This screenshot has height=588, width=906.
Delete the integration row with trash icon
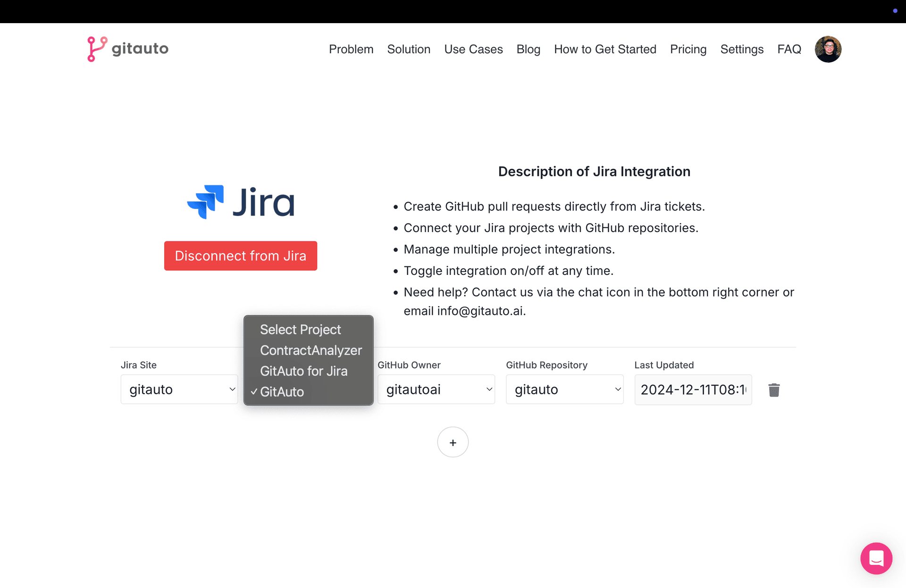click(773, 389)
